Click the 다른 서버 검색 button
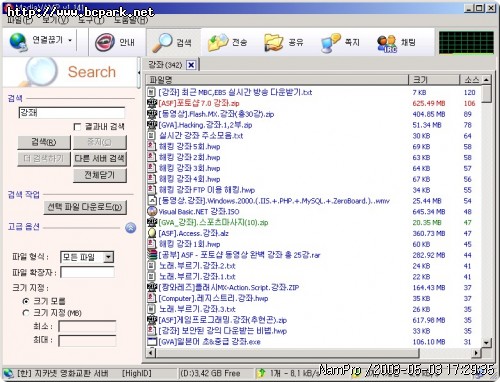The image size is (500, 382). pyautogui.click(x=100, y=158)
